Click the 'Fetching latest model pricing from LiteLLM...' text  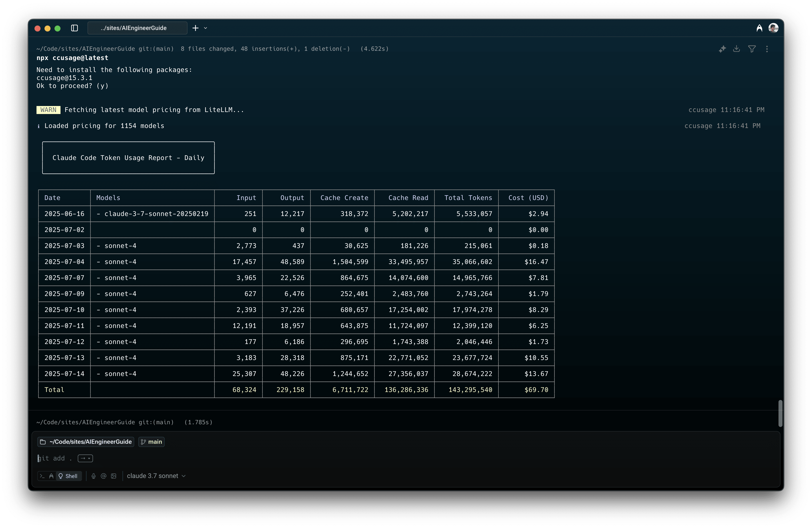pos(154,110)
